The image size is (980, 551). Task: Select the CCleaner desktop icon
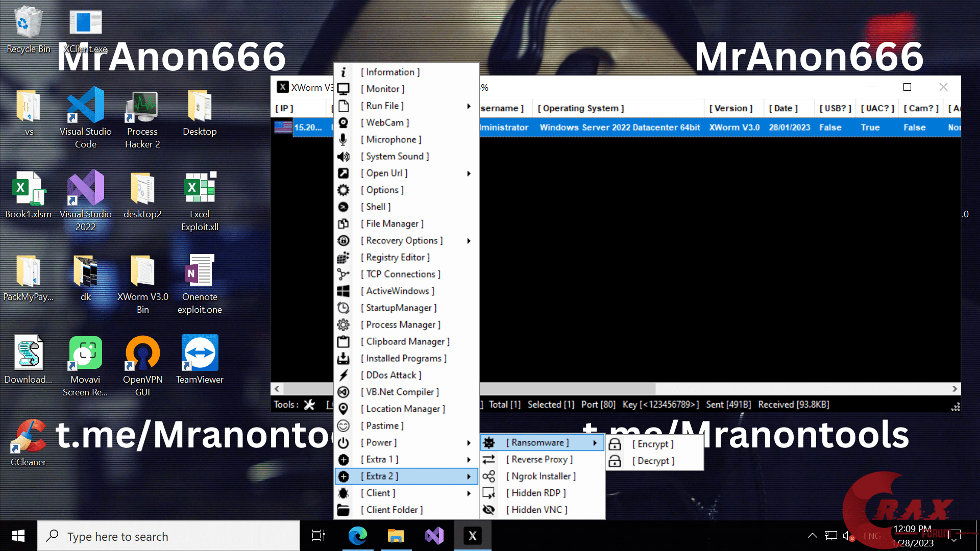28,442
